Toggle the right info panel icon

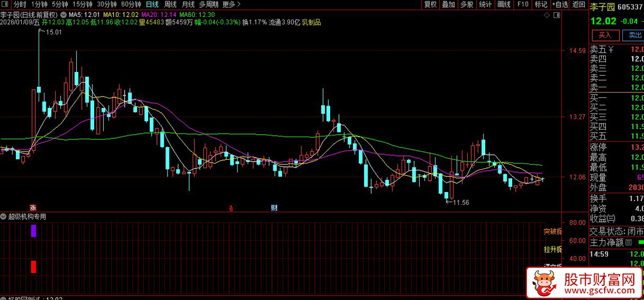(x=556, y=15)
